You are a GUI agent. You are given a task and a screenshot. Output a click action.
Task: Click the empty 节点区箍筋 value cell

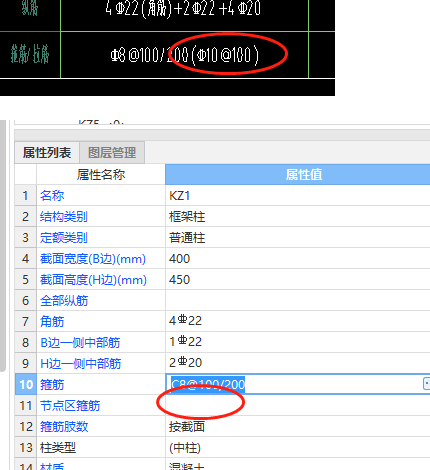[298, 406]
